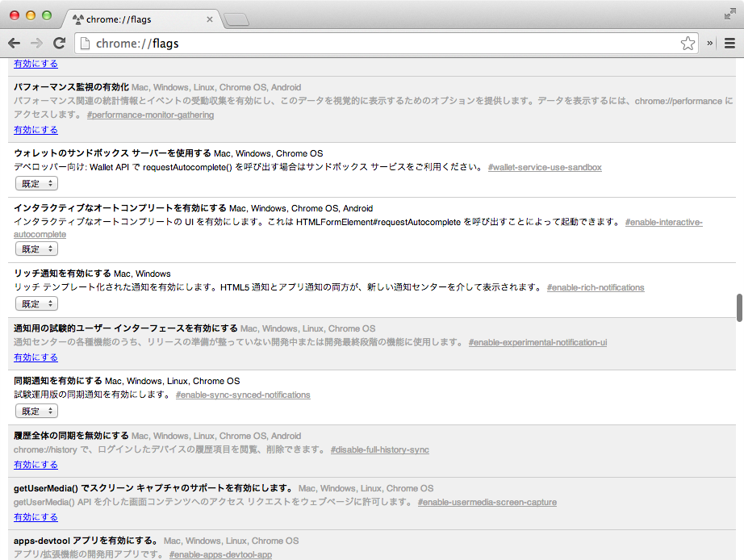744x560 pixels.
Task: Click the vertical scrollbar thumb
Action: tap(739, 308)
